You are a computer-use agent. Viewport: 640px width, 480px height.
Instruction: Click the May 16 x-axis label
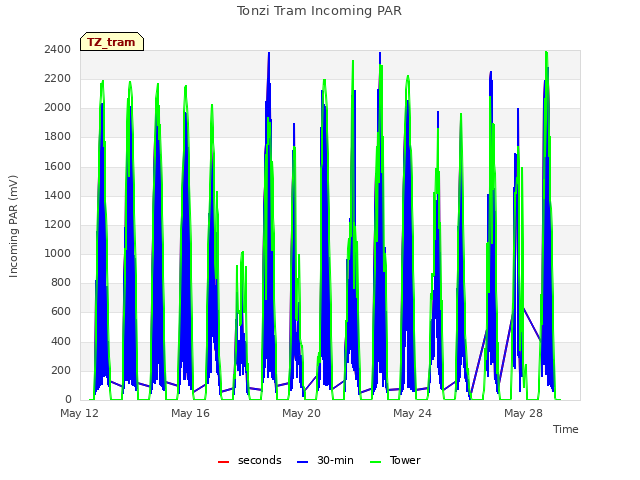[191, 413]
